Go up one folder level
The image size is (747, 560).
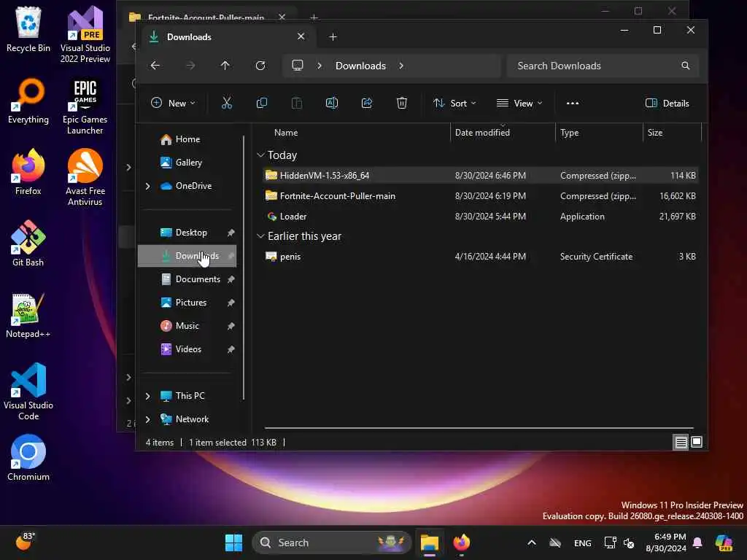point(225,65)
